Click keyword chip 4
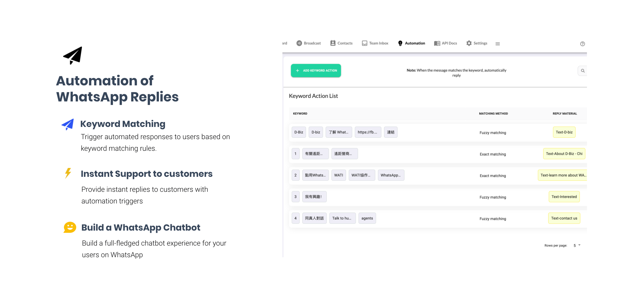 click(x=295, y=218)
